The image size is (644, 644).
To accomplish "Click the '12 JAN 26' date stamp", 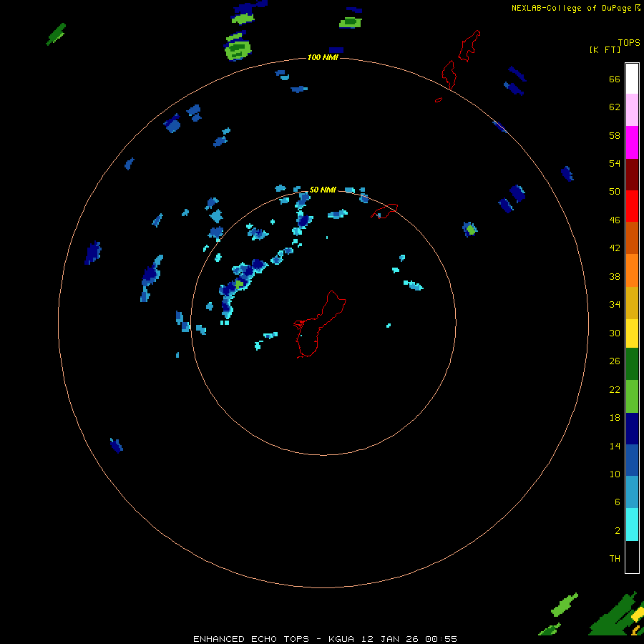I will coord(391,639).
